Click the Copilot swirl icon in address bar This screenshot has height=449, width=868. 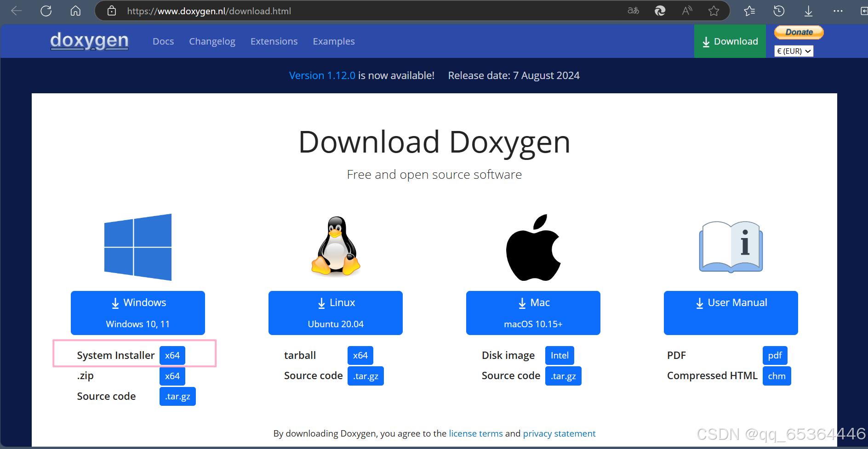tap(660, 11)
